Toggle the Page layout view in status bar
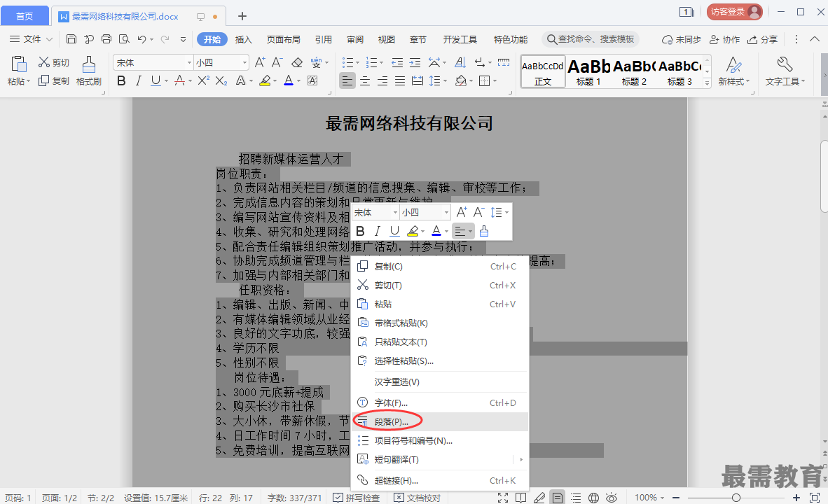828x504 pixels. coord(557,498)
